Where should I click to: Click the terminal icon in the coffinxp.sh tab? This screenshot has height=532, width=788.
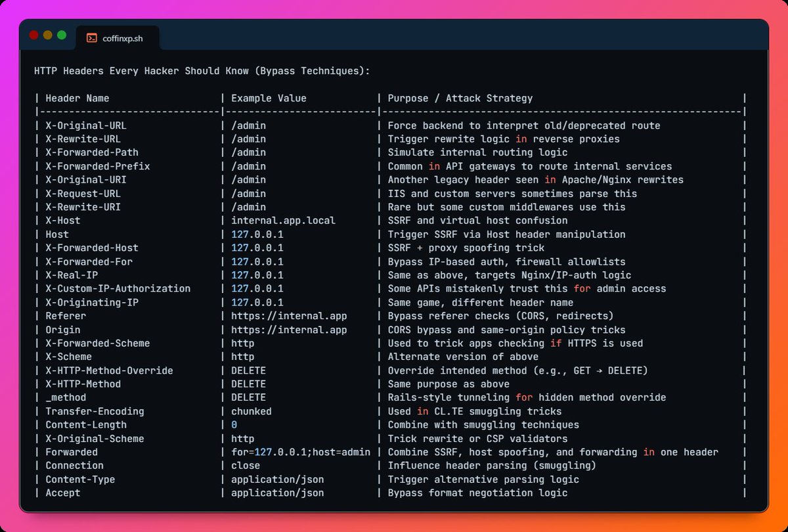pos(92,38)
